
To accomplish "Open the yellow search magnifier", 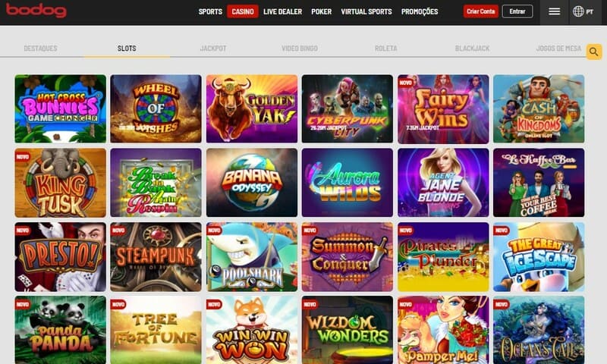I will coord(594,52).
